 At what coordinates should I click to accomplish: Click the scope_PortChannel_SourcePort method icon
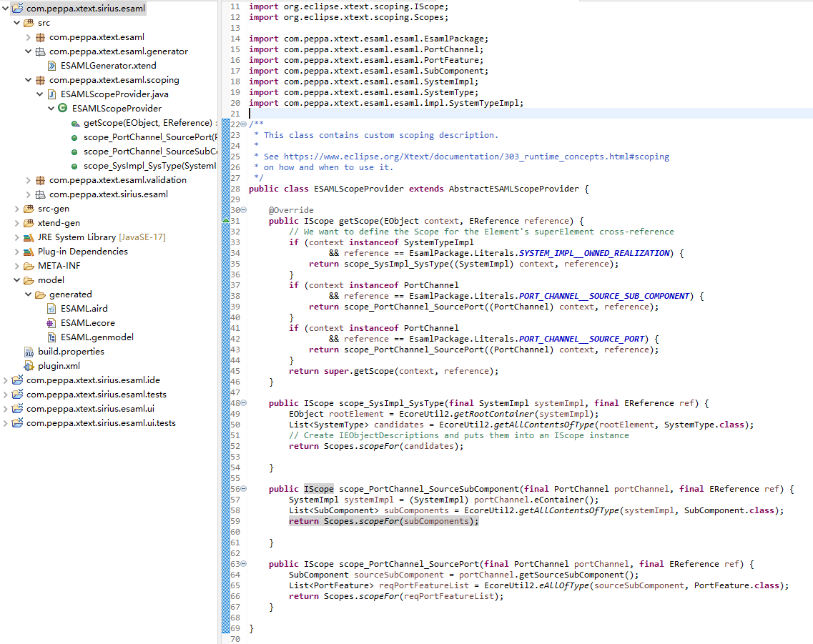[x=74, y=138]
